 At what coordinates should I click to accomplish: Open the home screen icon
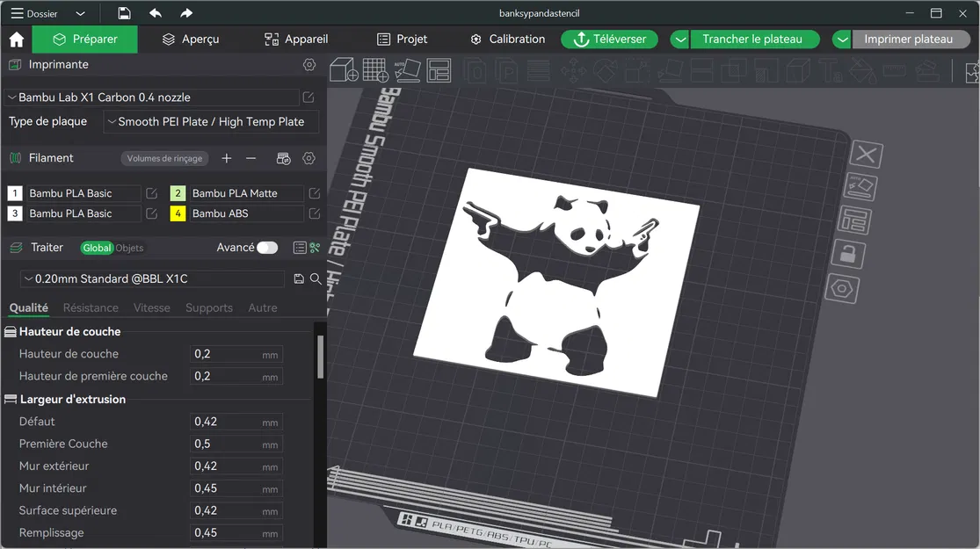point(16,40)
